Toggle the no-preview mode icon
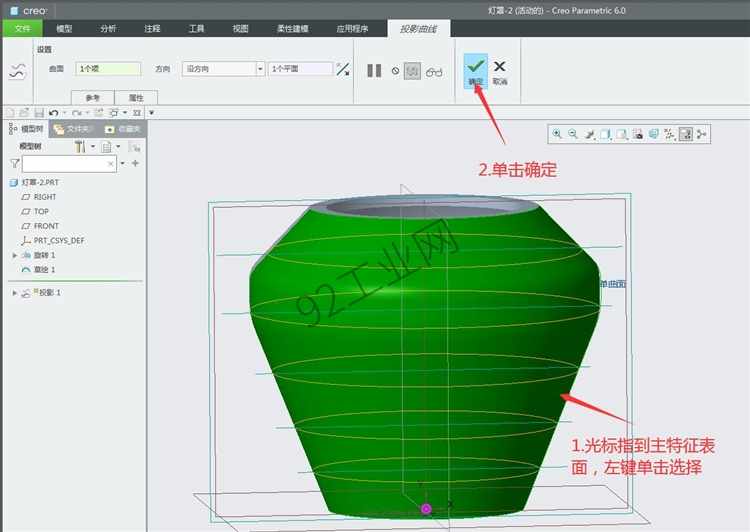Image resolution: width=750 pixels, height=532 pixels. tap(395, 71)
